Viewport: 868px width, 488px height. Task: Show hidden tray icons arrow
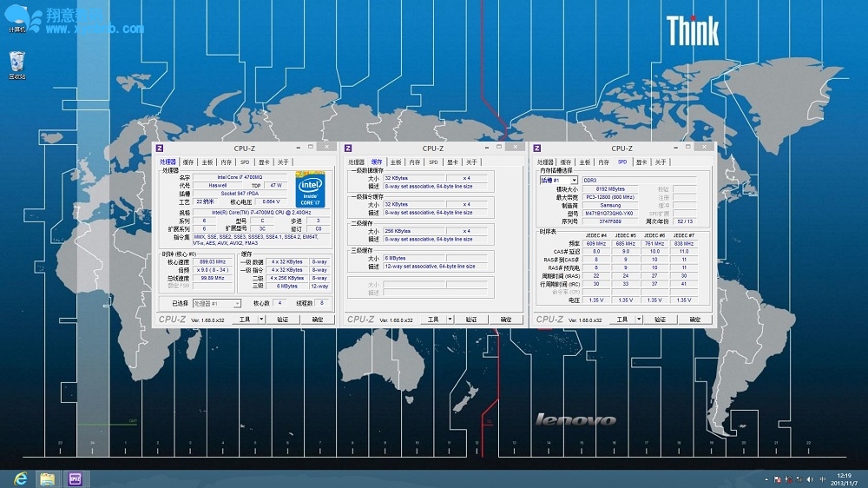pyautogui.click(x=766, y=479)
